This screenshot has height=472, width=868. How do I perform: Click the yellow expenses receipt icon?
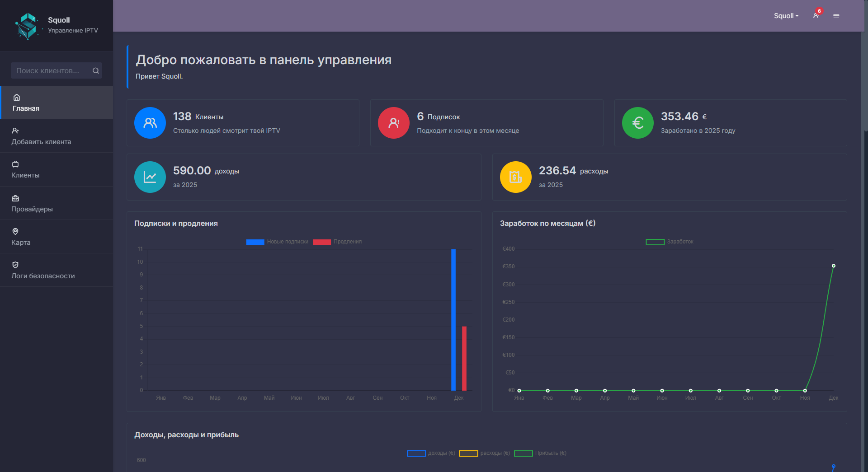point(515,177)
